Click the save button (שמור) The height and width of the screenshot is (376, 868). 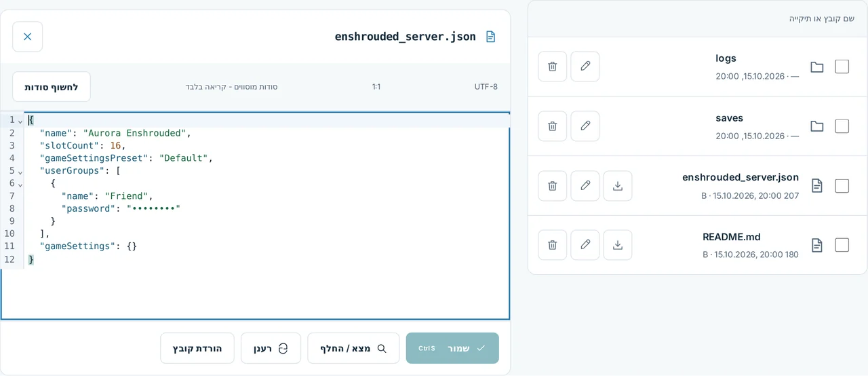click(x=452, y=348)
